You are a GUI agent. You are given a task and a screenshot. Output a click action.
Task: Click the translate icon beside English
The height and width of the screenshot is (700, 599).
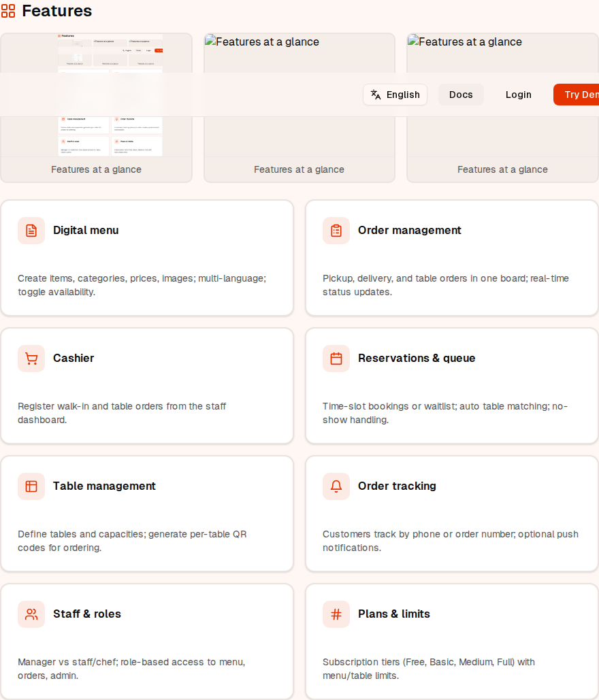pos(376,95)
